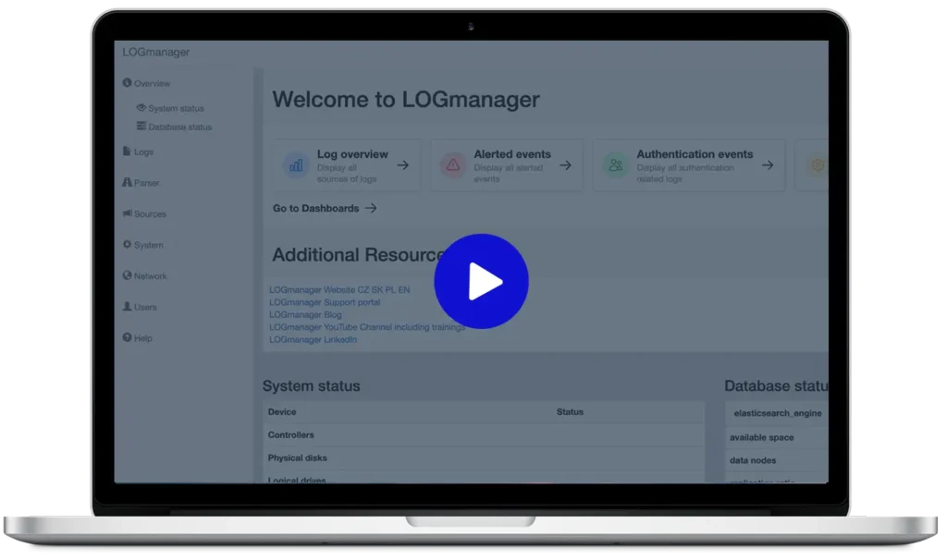Play the LOGmanager demo video
Viewport: 947px width, 560px height.
coord(481,281)
